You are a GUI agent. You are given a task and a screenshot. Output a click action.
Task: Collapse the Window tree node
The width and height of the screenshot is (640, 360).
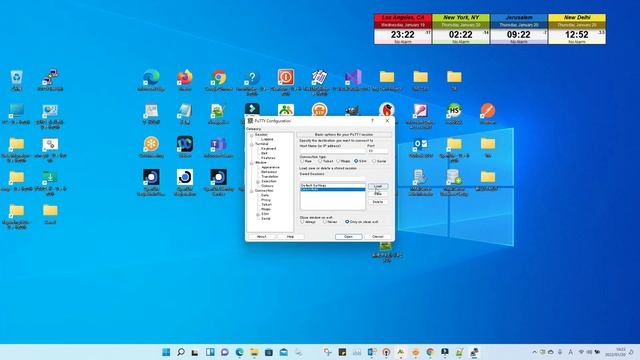coord(251,163)
